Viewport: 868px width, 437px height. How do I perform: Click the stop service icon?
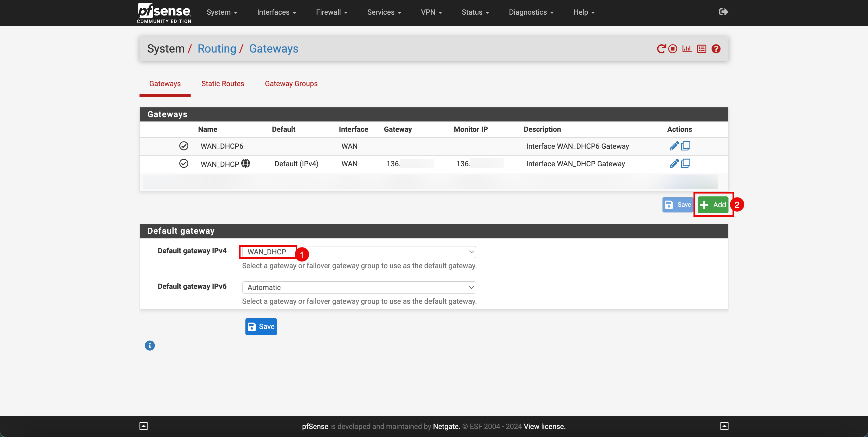[673, 49]
